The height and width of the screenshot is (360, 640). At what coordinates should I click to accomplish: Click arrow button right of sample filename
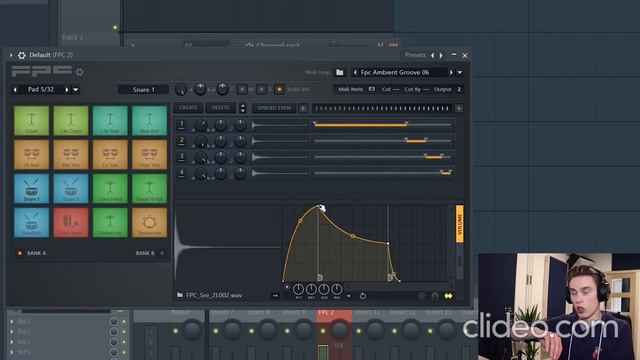275,296
